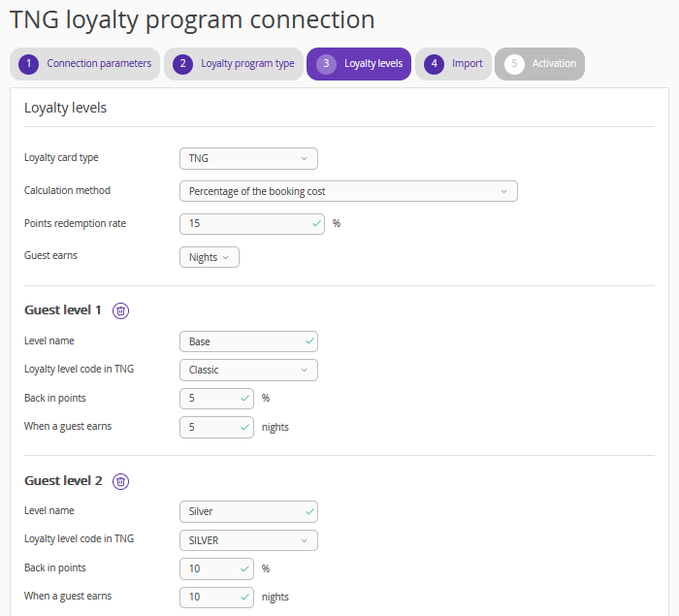Click step 5 number circle

[x=514, y=64]
